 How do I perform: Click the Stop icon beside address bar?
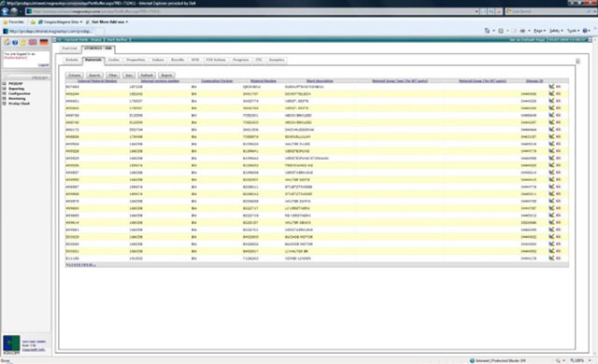(498, 11)
